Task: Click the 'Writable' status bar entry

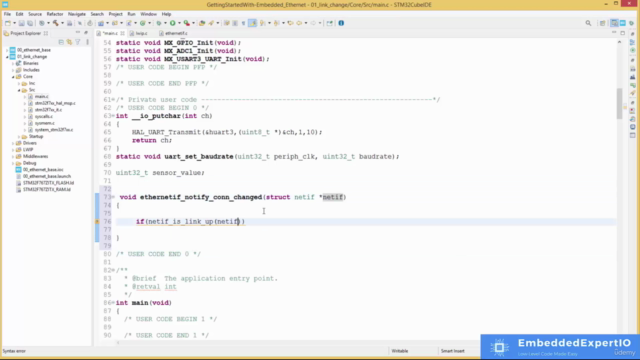Action: 400,351
